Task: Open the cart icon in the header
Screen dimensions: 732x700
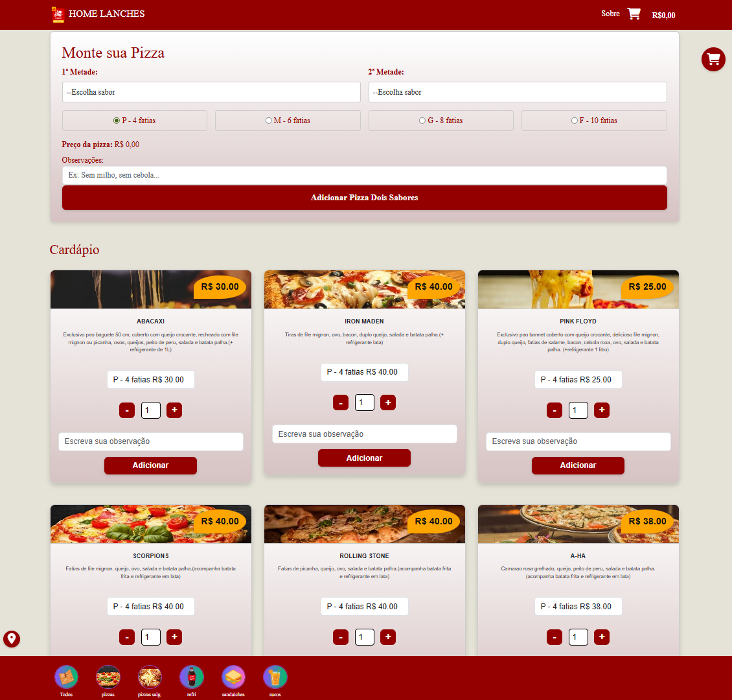Action: point(634,14)
